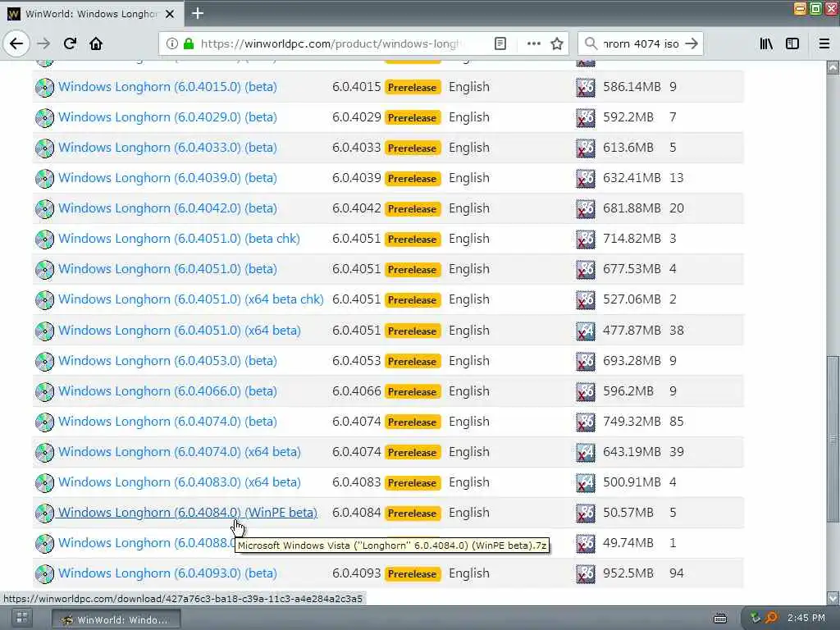
Task: Switch to WinWorld taskbar window button
Action: click(116, 619)
